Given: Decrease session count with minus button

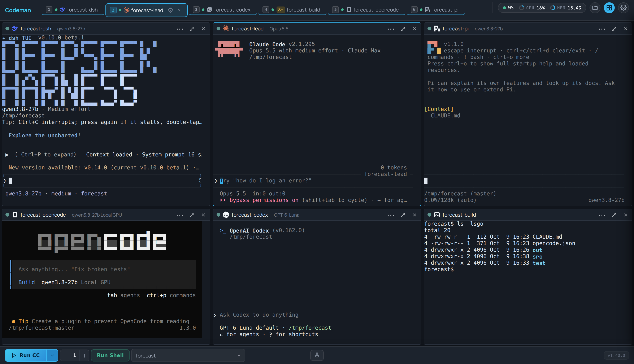Looking at the screenshot, I should [x=65, y=355].
